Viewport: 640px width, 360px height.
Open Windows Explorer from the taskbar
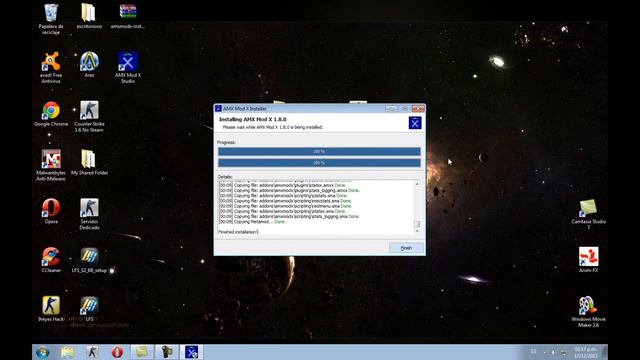[68, 352]
